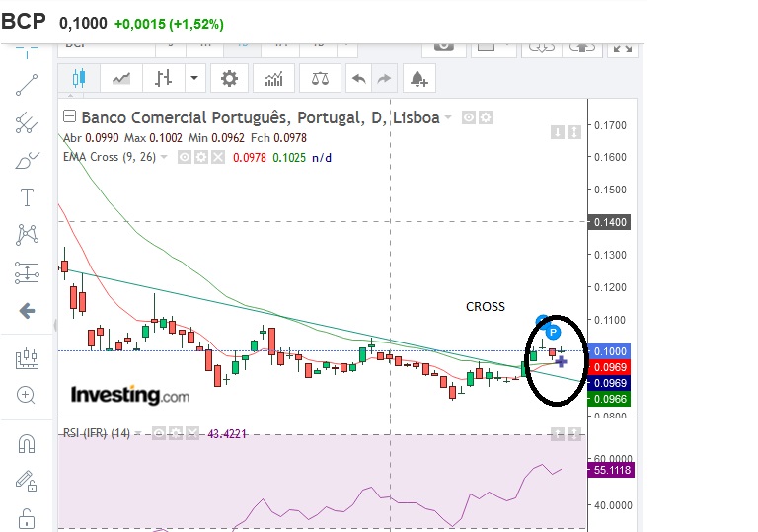This screenshot has height=532, width=758.
Task: Collapse the left drawing toolbar handle
Action: pyautogui.click(x=55, y=326)
